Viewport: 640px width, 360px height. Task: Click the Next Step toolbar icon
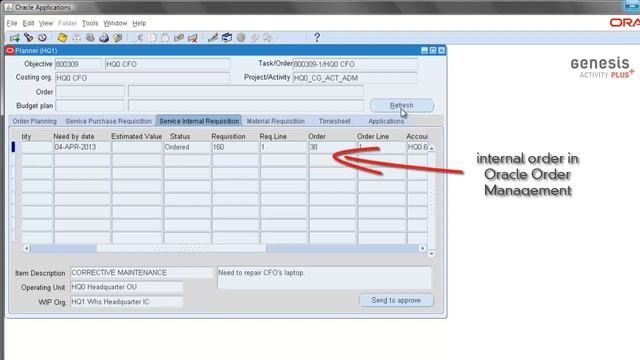pos(76,38)
